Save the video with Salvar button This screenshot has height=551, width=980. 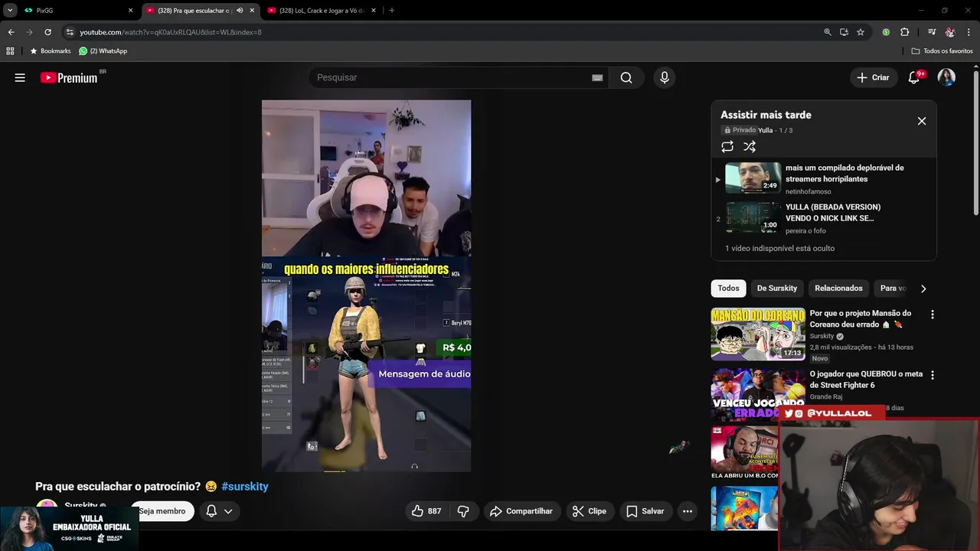tap(645, 511)
